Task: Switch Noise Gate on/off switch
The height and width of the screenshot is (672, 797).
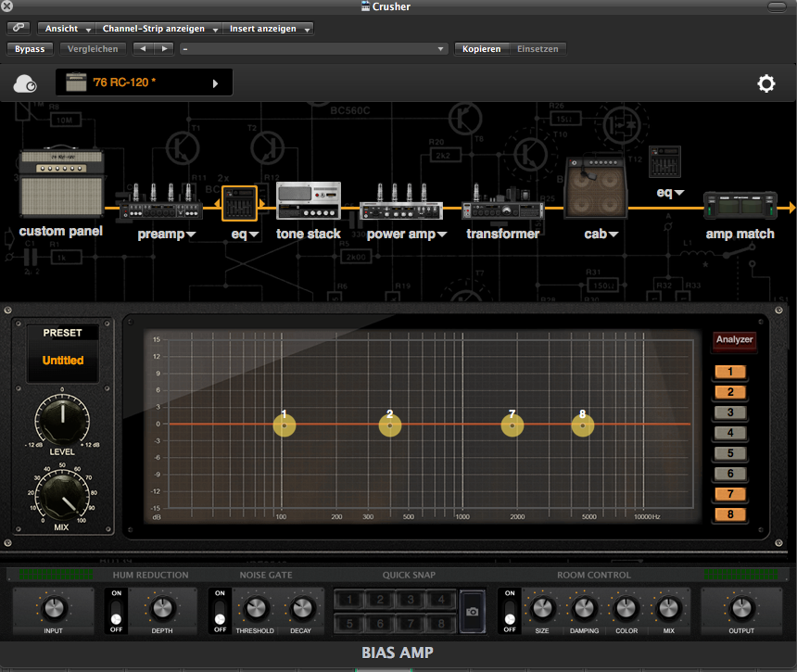Action: click(220, 612)
